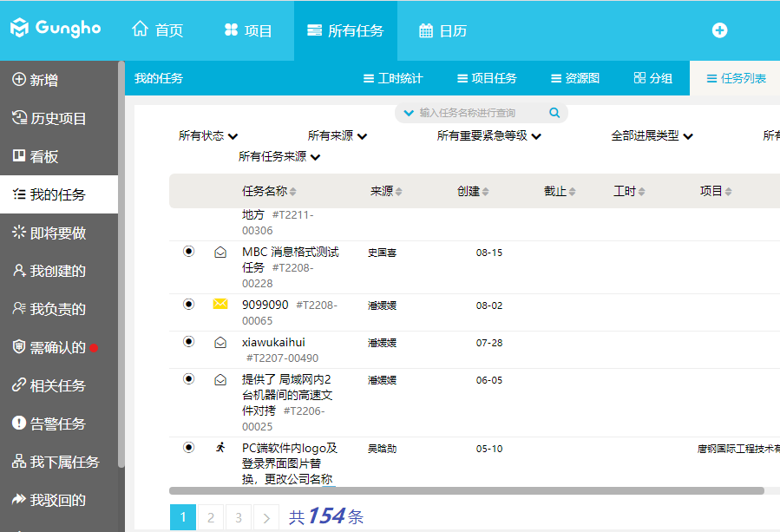Click yellow envelope icon for task 9099090

[220, 305]
